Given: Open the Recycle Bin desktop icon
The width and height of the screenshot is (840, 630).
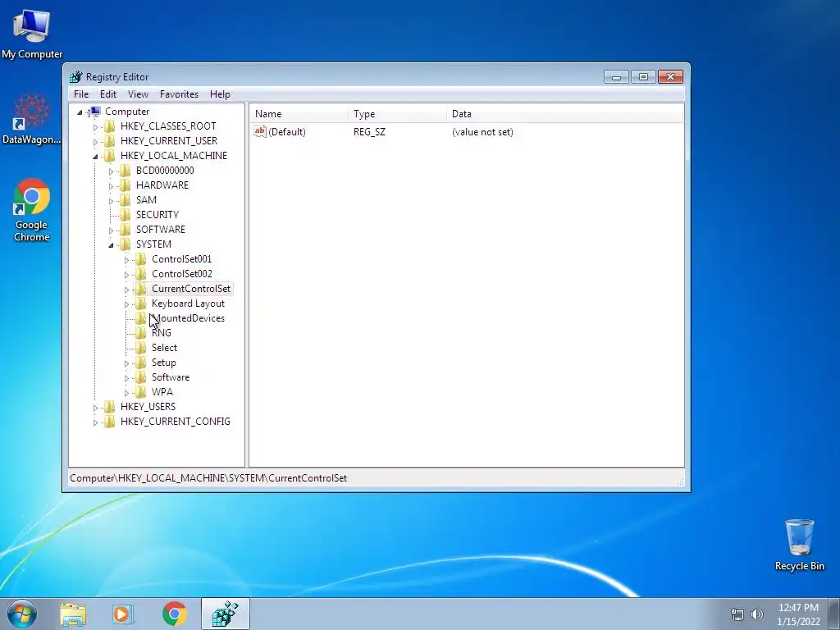Looking at the screenshot, I should pyautogui.click(x=799, y=546).
